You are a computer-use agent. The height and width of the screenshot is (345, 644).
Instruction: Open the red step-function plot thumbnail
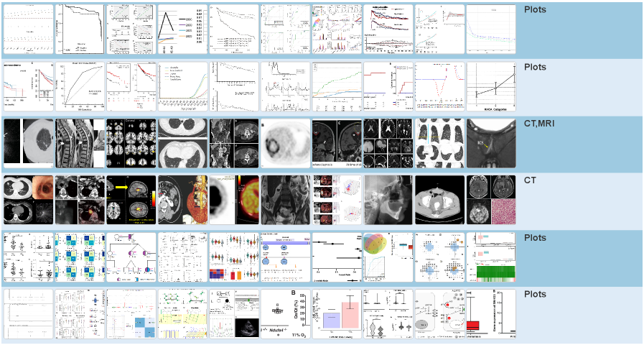tap(388, 86)
